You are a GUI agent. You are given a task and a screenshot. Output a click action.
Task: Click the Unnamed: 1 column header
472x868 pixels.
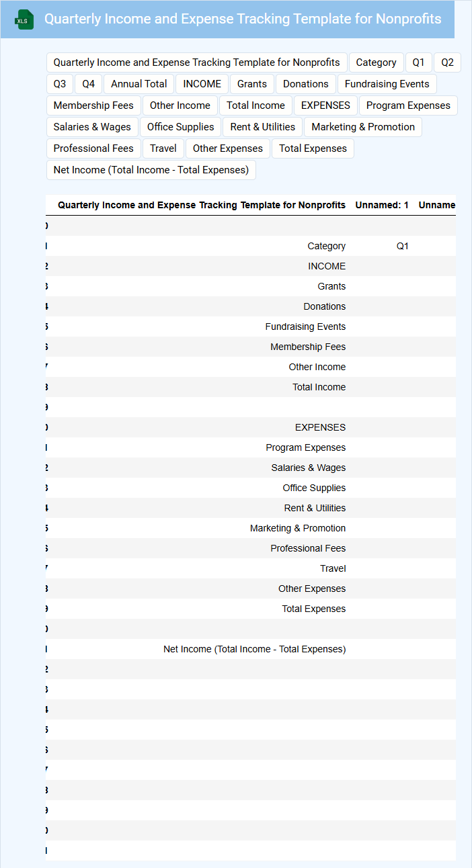point(382,205)
